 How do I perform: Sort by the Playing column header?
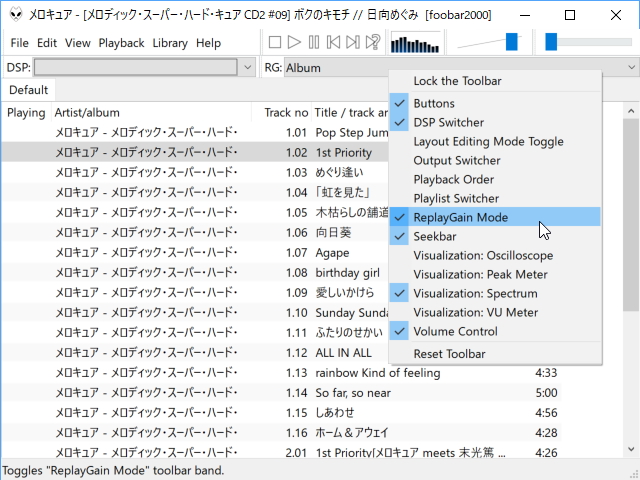pos(26,113)
